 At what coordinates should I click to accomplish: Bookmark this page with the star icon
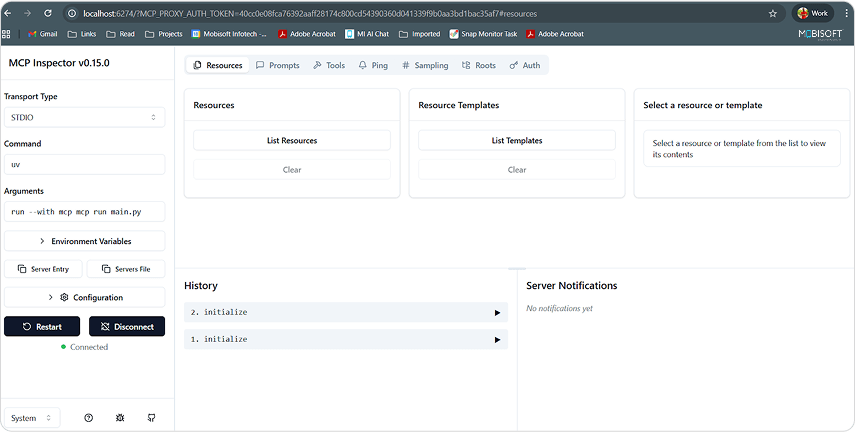pos(772,13)
